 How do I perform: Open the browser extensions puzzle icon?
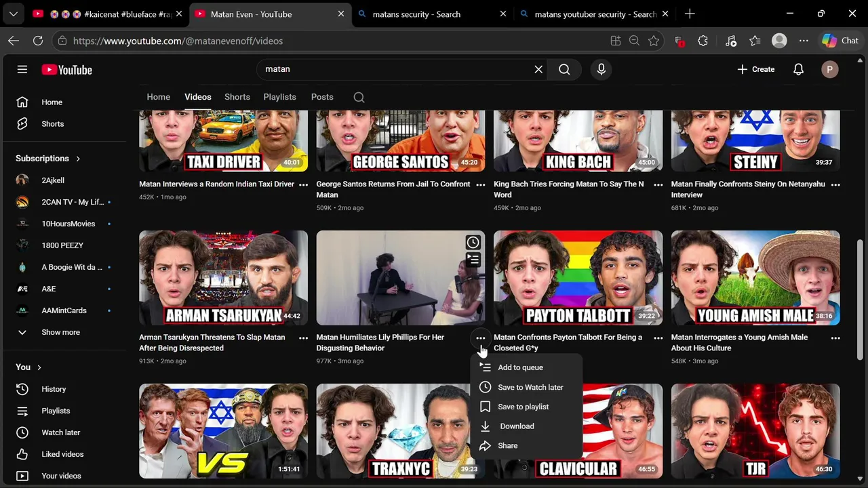click(x=703, y=41)
